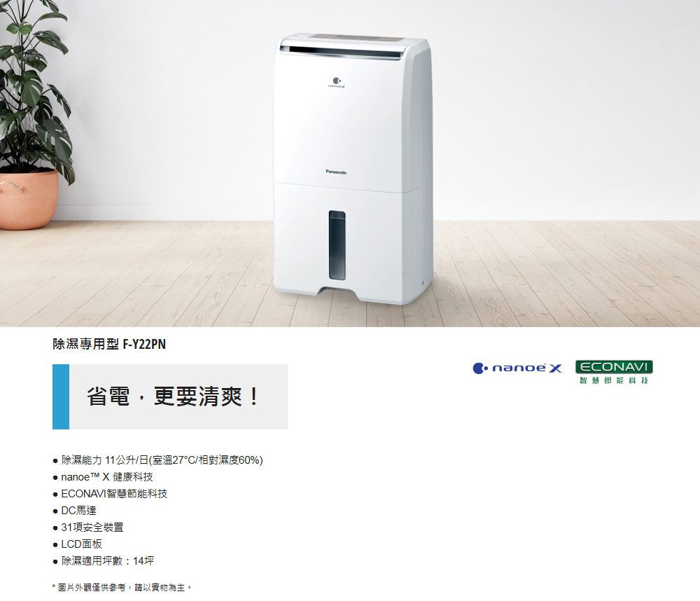Select the 除濕適用坪數：14坪 bullet
700x601 pixels.
(x=103, y=561)
